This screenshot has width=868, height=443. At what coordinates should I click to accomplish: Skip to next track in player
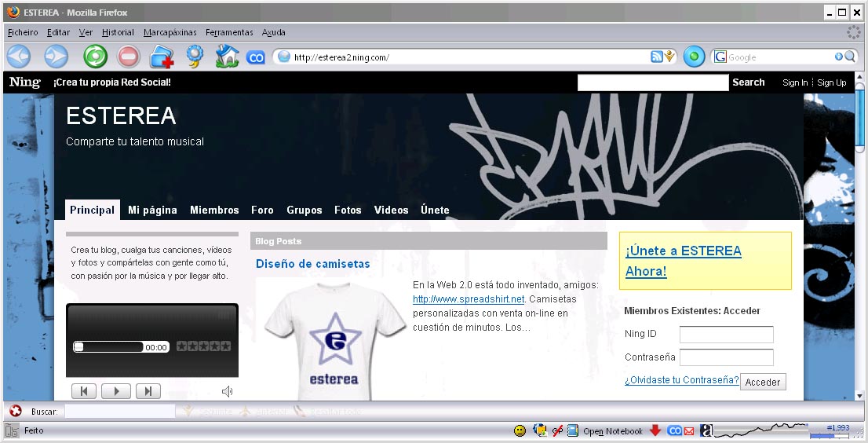click(x=148, y=391)
